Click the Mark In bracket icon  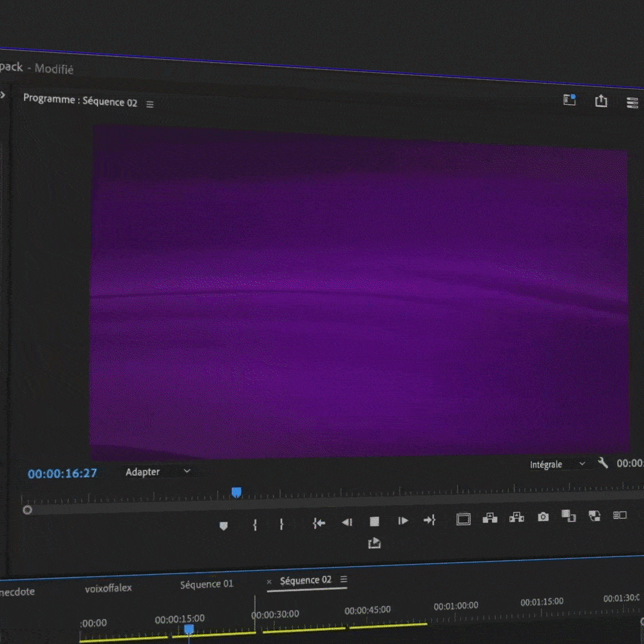[255, 525]
